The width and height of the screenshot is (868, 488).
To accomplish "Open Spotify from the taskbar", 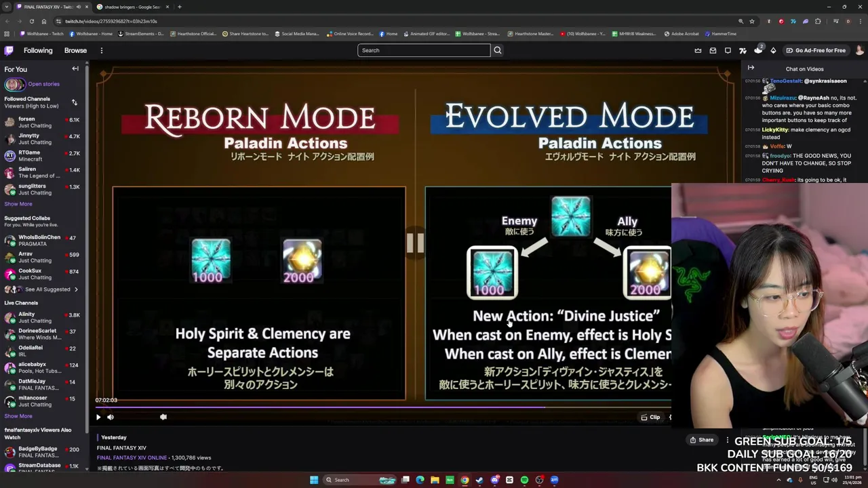I will 524,480.
